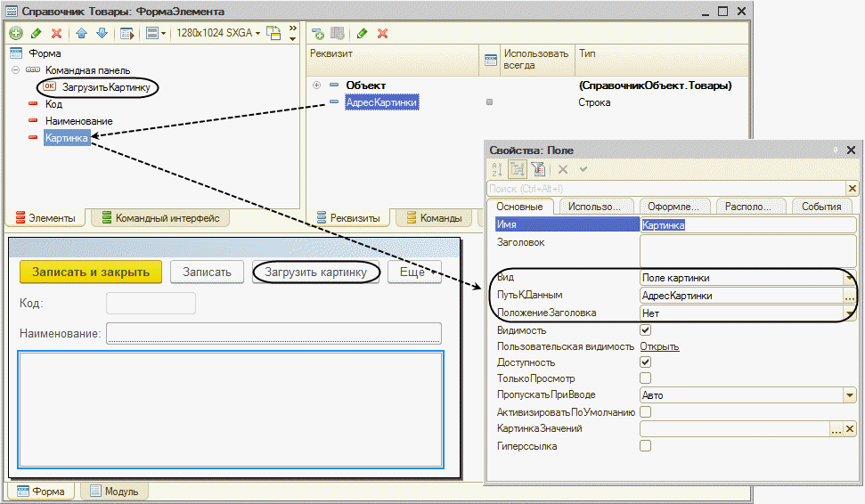Click the rotate screen windows icon
Viewport: 865px width, 504px height.
click(x=273, y=33)
